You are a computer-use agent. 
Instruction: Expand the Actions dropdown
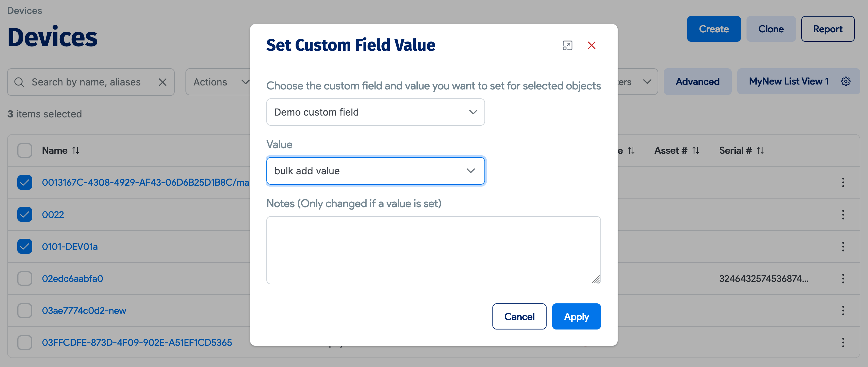click(x=219, y=82)
